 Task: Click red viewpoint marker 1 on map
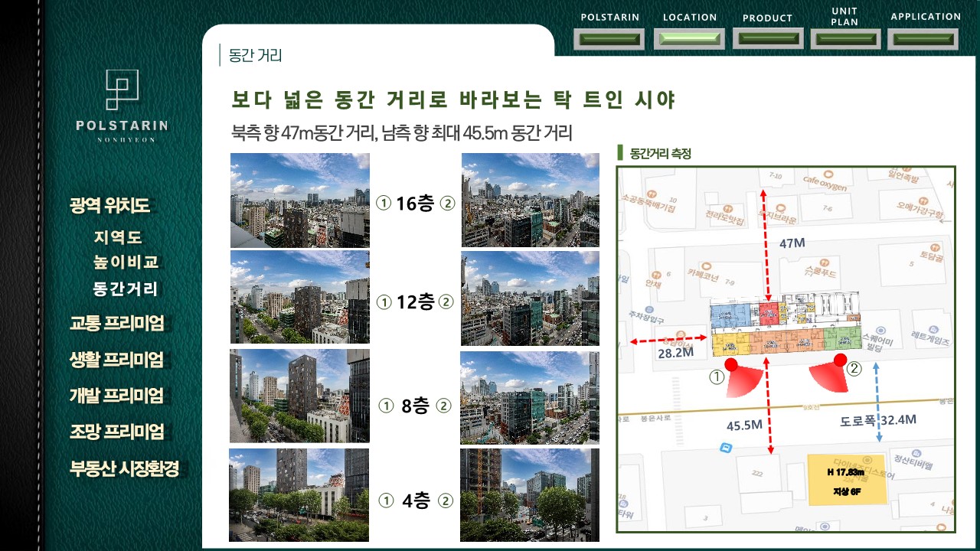(x=731, y=364)
